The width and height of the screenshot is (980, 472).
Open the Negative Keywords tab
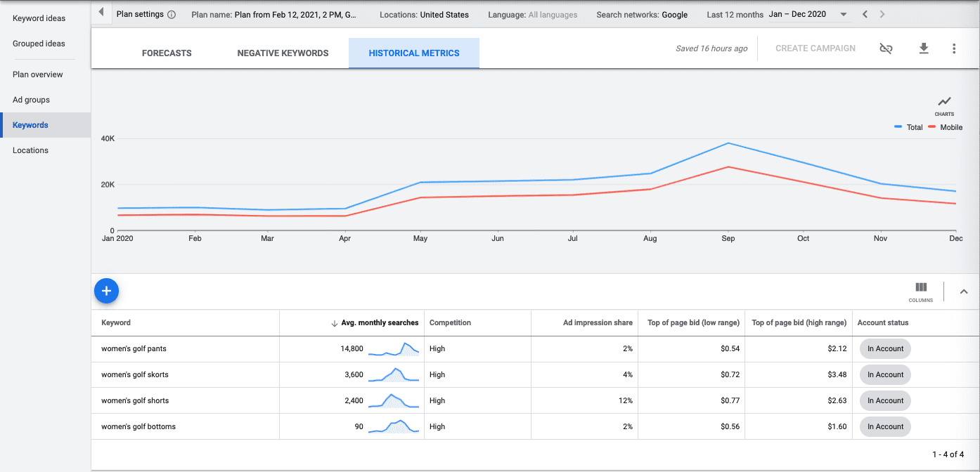click(283, 53)
